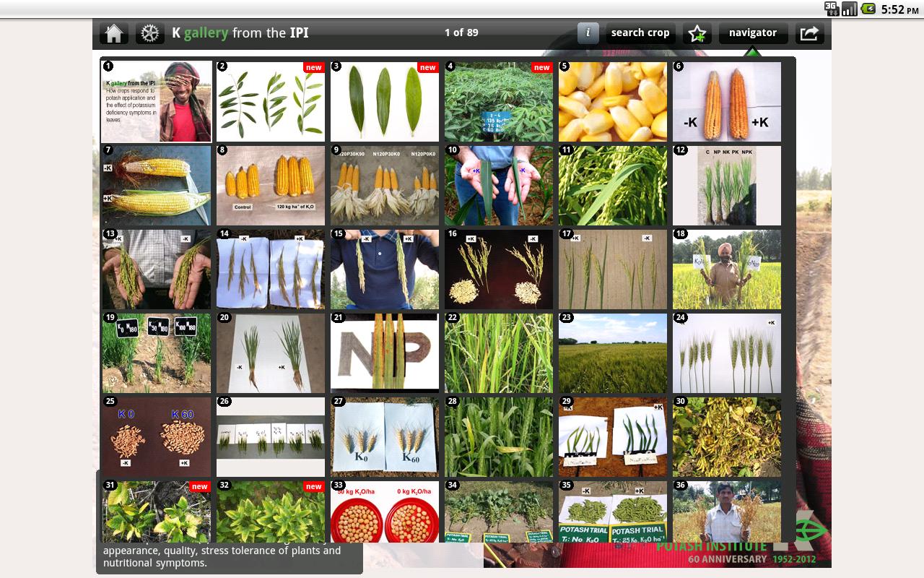Collapse the navigator panel
The width and height of the screenshot is (924, 578).
(x=752, y=33)
